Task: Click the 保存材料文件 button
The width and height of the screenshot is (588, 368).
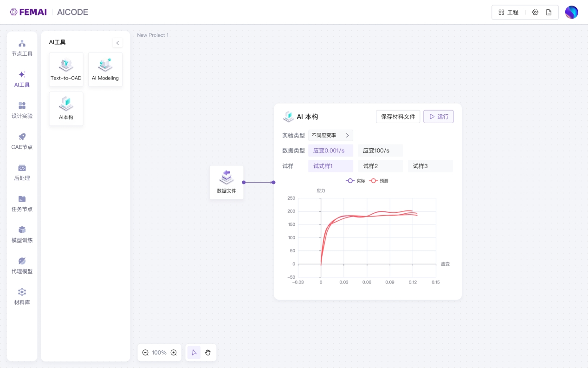Action: click(x=398, y=117)
